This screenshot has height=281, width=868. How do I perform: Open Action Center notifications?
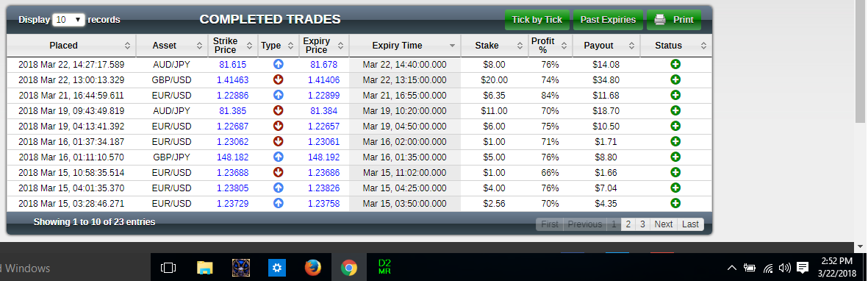point(802,268)
